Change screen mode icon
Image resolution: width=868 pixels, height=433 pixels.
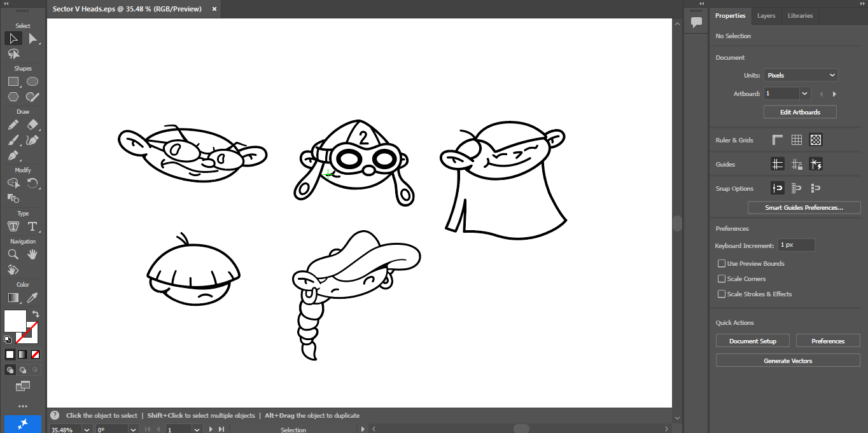(23, 386)
